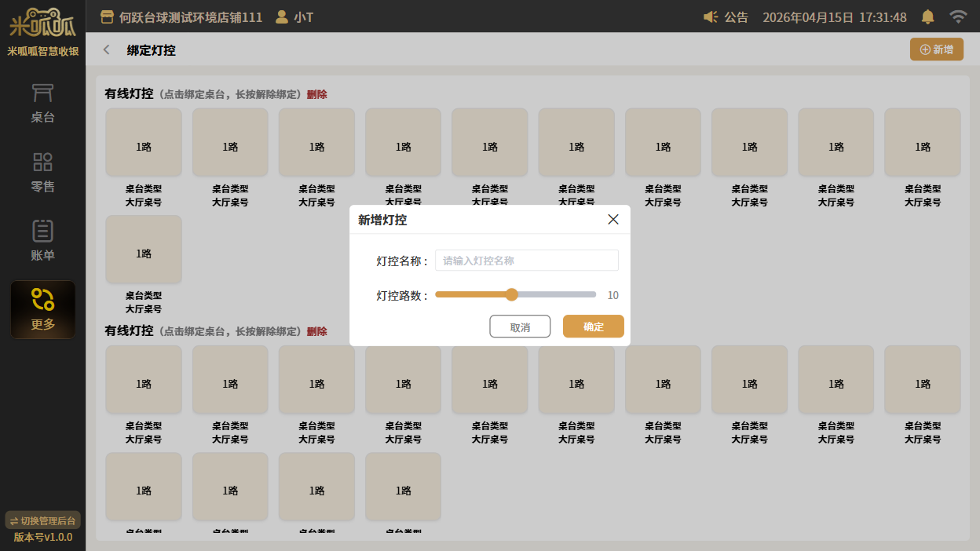Focus the 灯控名称 input field
The height and width of the screenshot is (551, 980).
coord(526,261)
